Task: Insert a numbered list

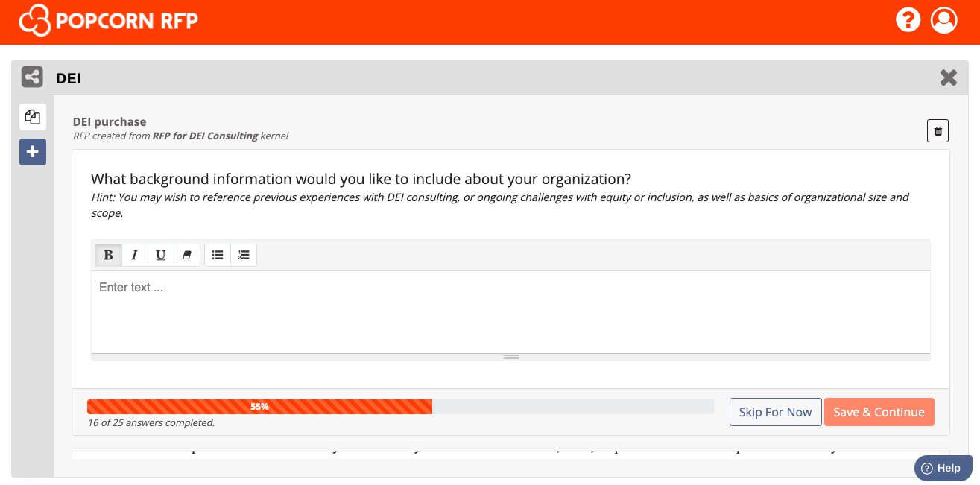Action: click(244, 255)
